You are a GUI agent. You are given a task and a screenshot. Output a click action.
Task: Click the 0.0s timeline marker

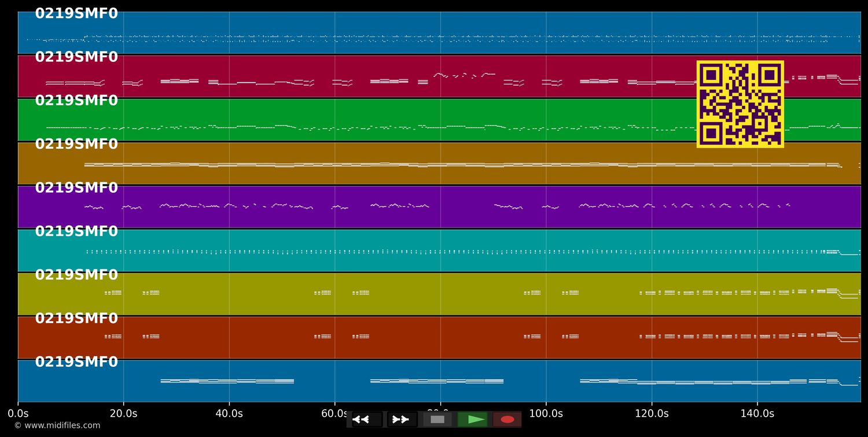click(19, 413)
